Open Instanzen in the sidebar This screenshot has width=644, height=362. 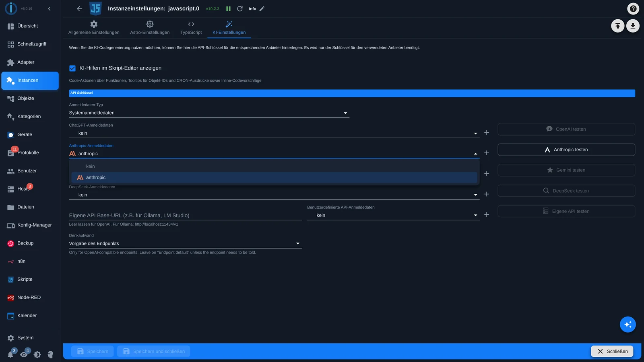pos(30,80)
